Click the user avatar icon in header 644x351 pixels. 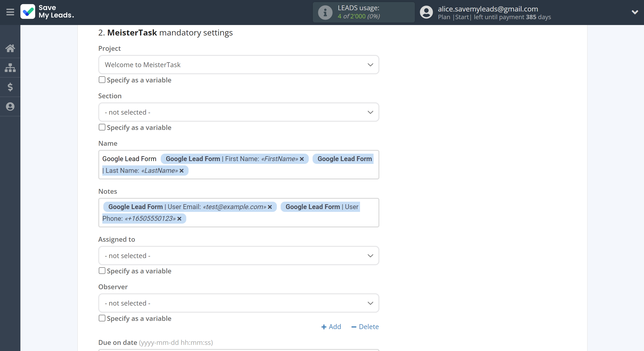pyautogui.click(x=426, y=12)
